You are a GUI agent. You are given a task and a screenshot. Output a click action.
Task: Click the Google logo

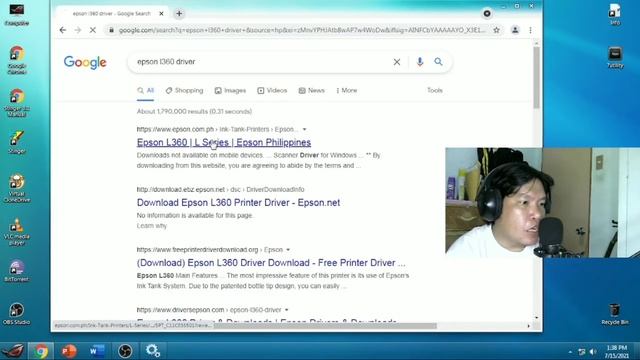pyautogui.click(x=85, y=62)
